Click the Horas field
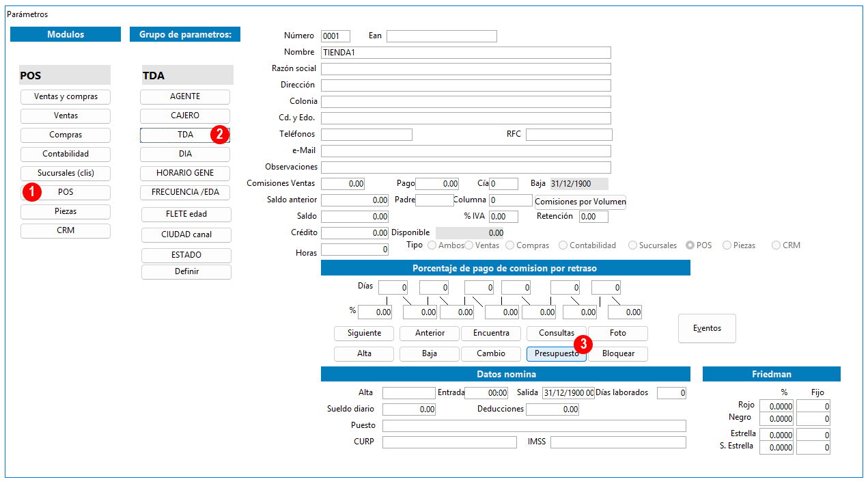Viewport: 868px width, 484px height. click(355, 250)
